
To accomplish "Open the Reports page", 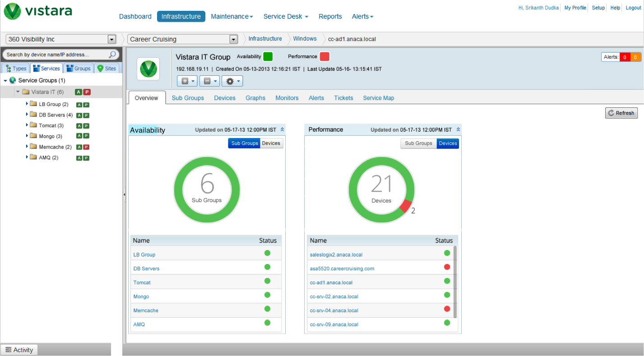I will point(330,16).
